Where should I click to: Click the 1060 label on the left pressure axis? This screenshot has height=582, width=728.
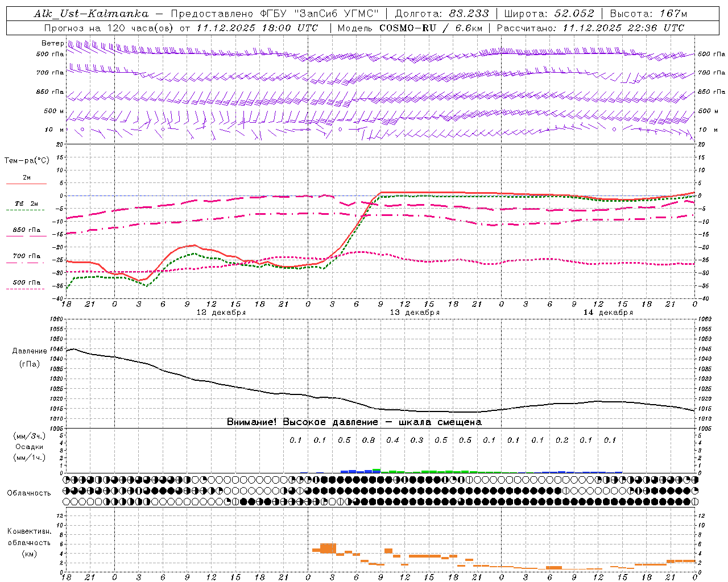(57, 319)
